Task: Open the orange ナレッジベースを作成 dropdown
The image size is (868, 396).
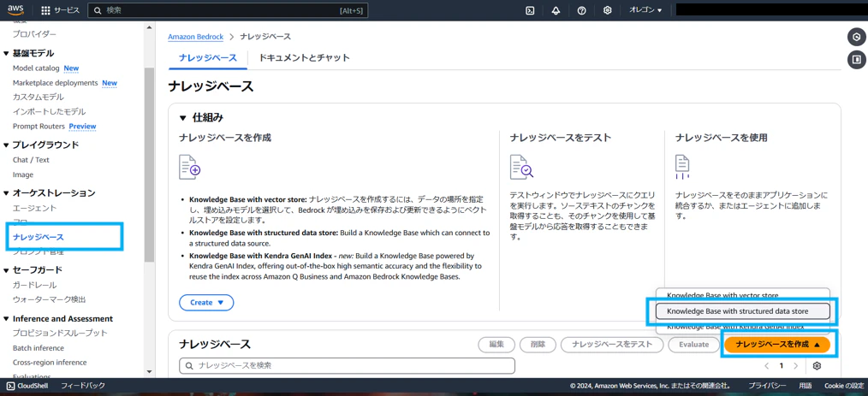Action: [777, 344]
